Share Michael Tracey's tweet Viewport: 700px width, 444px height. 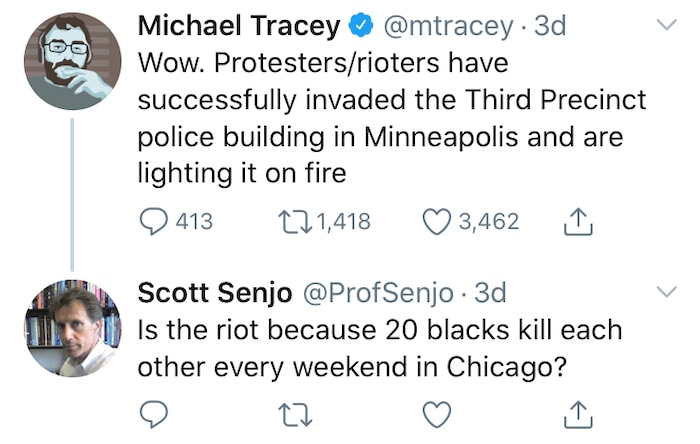pyautogui.click(x=580, y=222)
